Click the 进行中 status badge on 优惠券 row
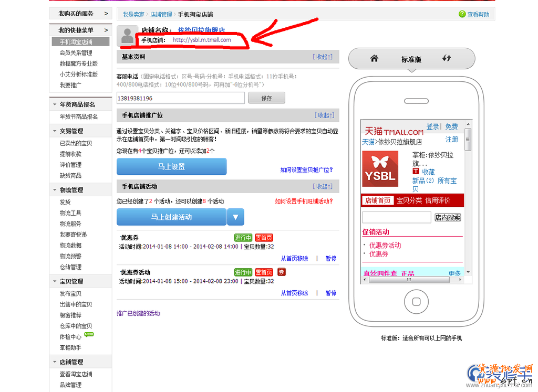Screen dimensions: 538x392 (243, 238)
